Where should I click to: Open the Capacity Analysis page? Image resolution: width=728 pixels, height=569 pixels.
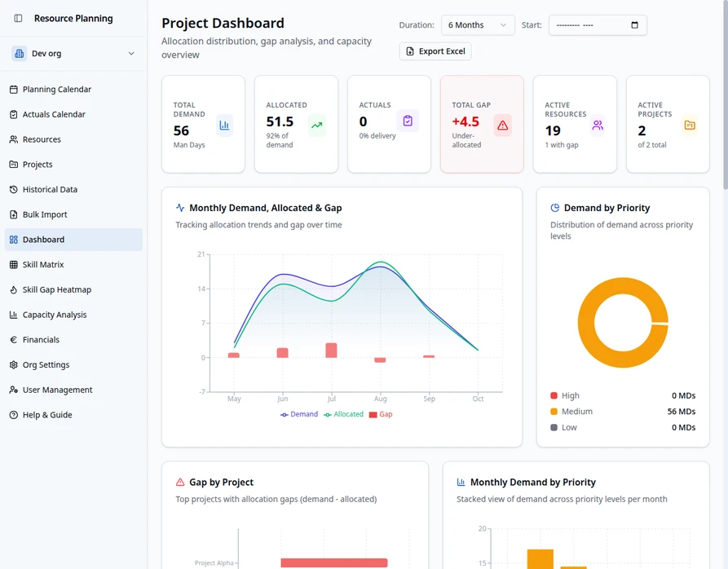73,315
